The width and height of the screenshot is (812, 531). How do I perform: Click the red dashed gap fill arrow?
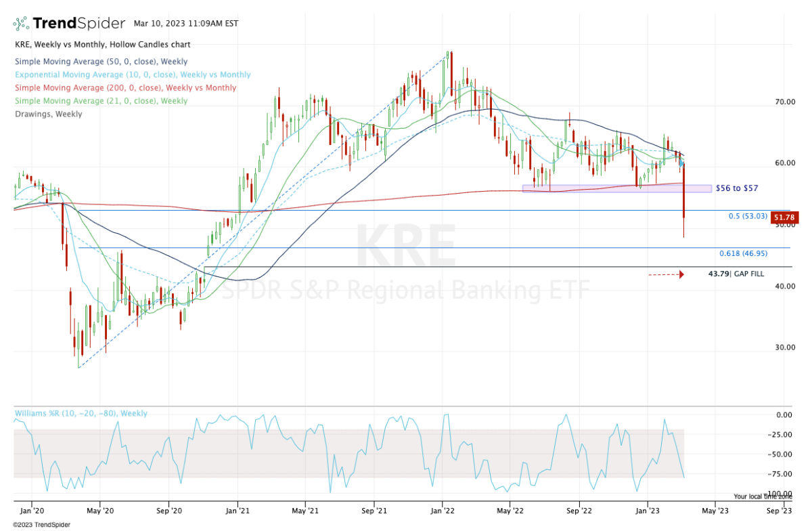tap(666, 274)
